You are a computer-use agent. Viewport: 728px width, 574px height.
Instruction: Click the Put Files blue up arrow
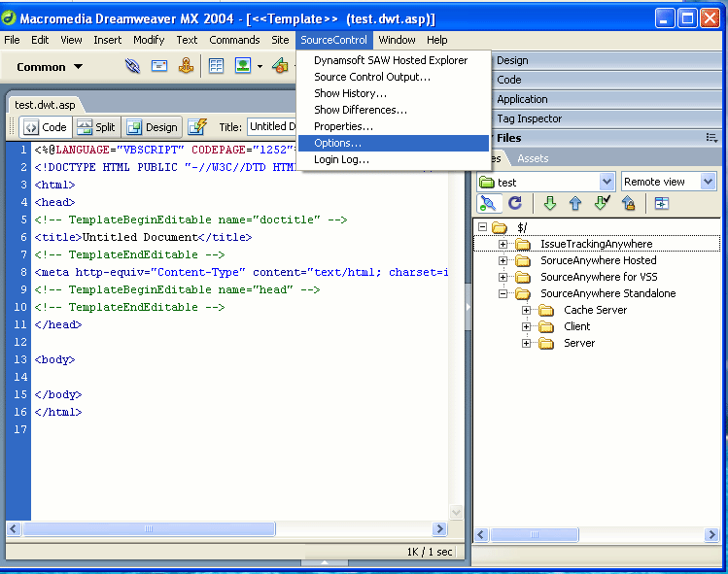575,203
